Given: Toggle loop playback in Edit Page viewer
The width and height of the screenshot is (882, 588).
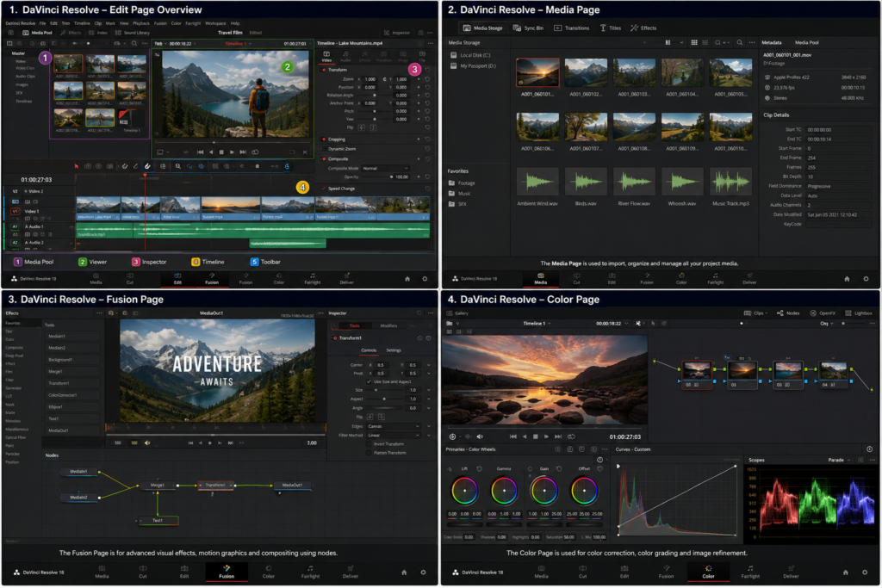Looking at the screenshot, I should pyautogui.click(x=255, y=152).
